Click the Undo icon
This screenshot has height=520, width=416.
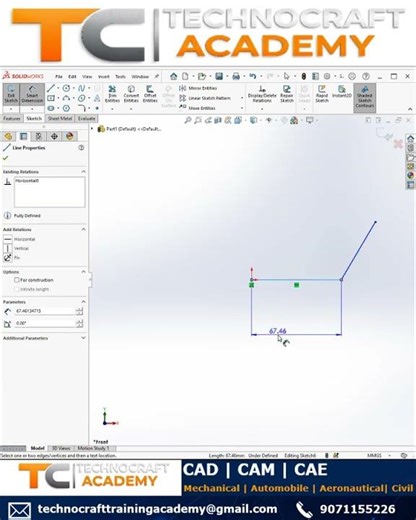tap(253, 76)
